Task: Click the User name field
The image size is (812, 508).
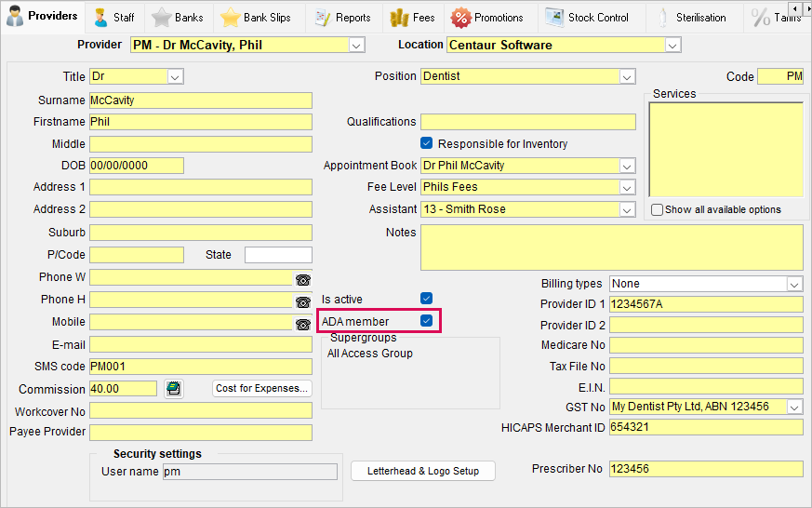Action: click(x=250, y=471)
